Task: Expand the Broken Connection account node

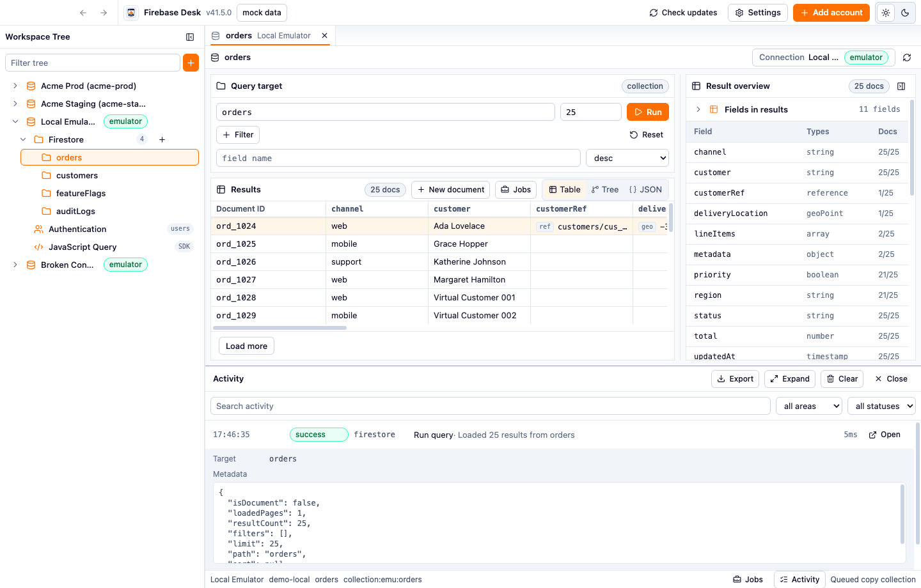Action: (15, 265)
